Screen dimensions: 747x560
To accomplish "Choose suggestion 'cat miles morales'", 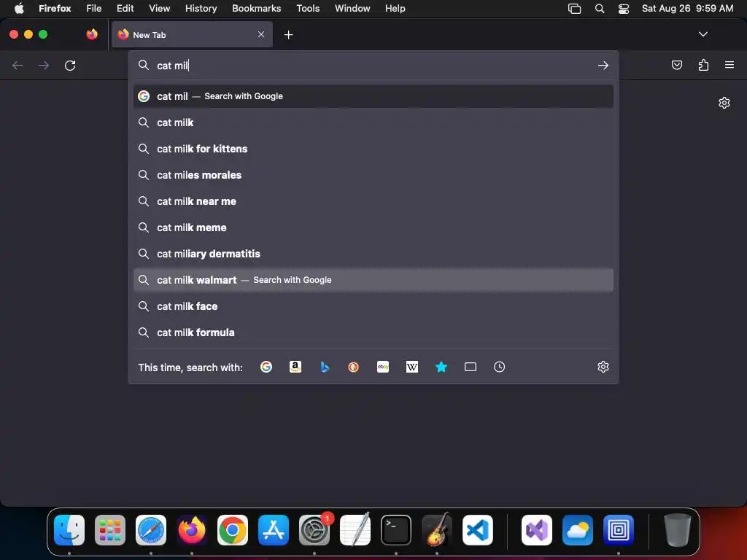I will tap(373, 175).
